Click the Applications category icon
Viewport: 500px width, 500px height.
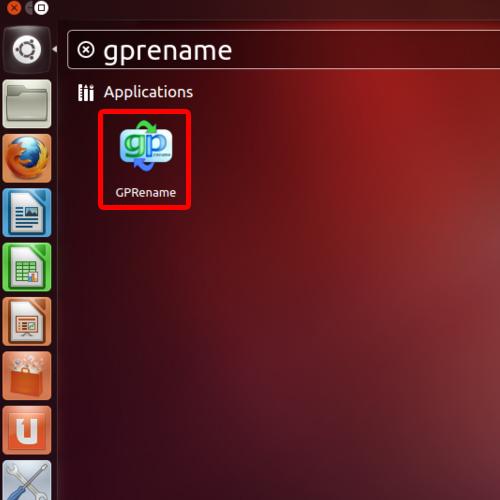(86, 92)
